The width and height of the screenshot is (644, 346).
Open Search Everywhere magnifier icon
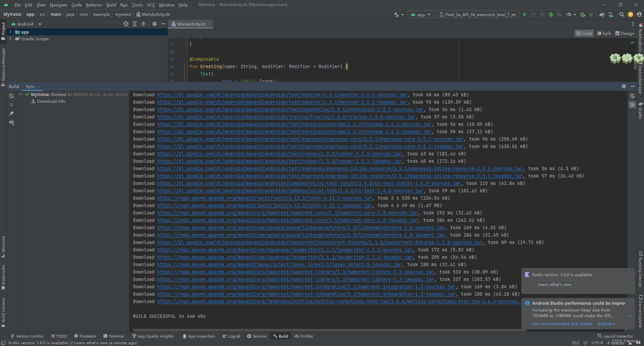(x=622, y=14)
